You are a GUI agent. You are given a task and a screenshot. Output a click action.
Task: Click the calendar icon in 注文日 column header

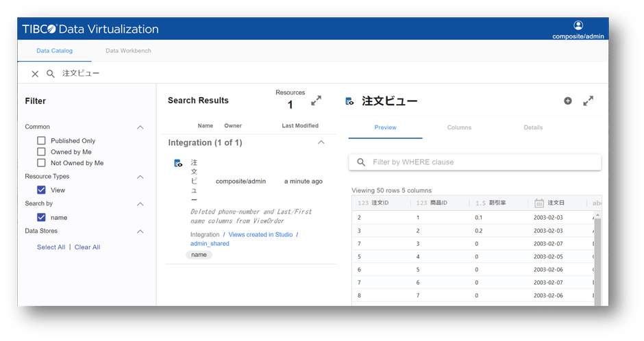coord(539,203)
